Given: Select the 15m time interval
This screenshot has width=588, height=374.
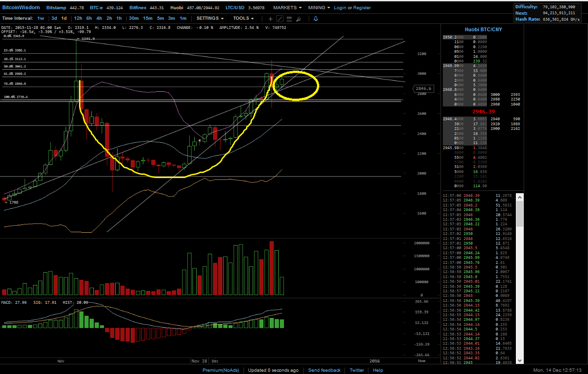Looking at the screenshot, I should pyautogui.click(x=147, y=18).
